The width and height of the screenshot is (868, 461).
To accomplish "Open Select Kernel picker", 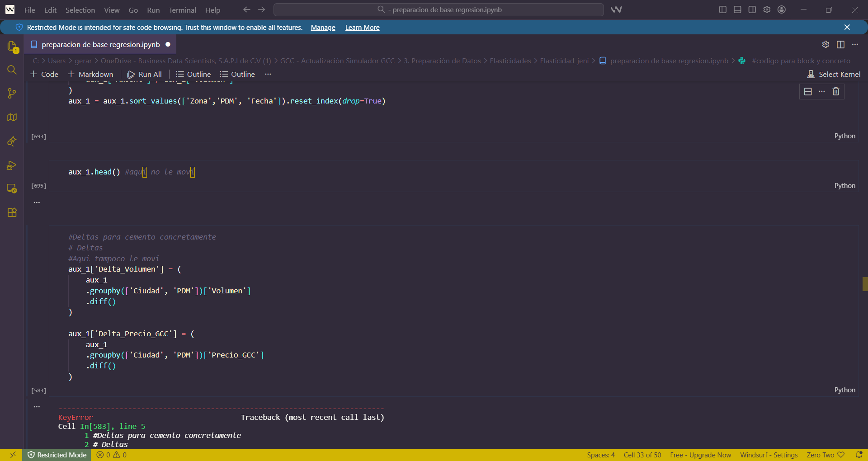I will pyautogui.click(x=834, y=74).
